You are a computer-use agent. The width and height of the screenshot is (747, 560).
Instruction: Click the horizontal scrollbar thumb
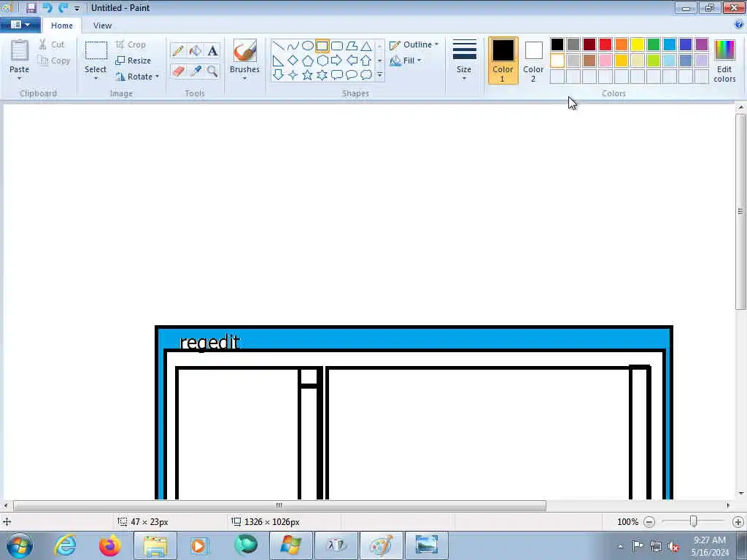coord(279,505)
